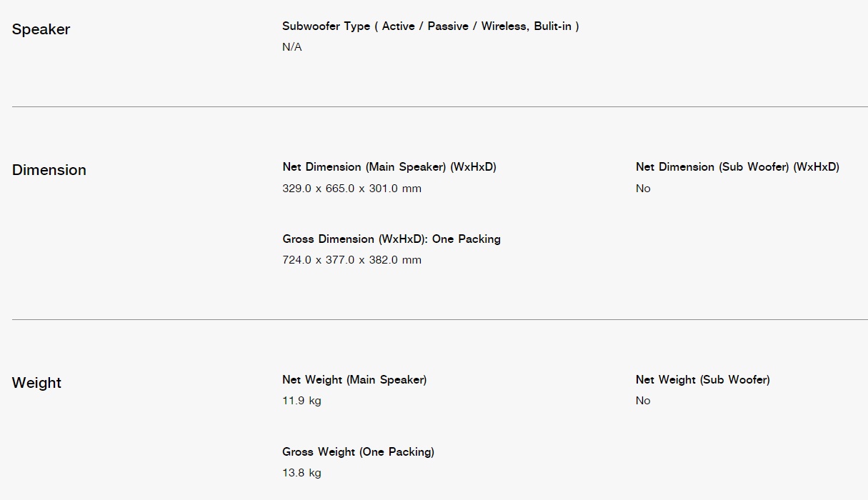Select the 329.0 x 665.0 x 301.0 mm value
Viewport: 868px width, 500px height.
pyautogui.click(x=352, y=189)
